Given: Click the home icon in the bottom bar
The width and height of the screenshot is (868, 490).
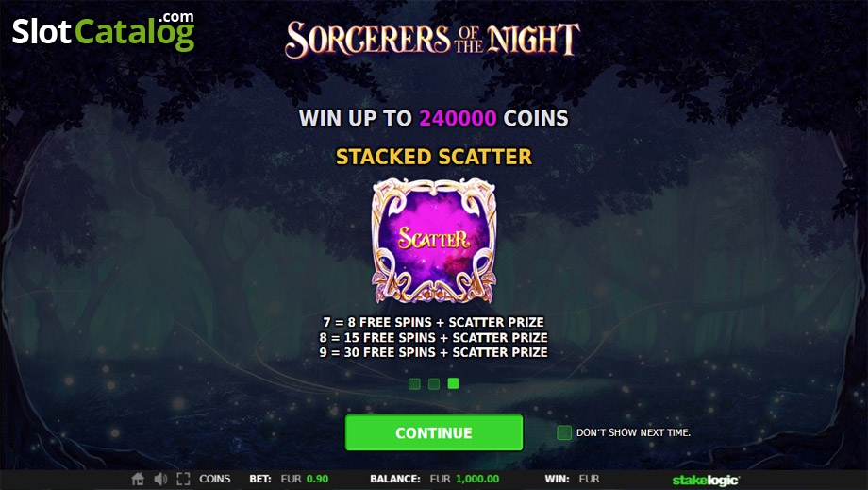Looking at the screenshot, I should coord(138,479).
